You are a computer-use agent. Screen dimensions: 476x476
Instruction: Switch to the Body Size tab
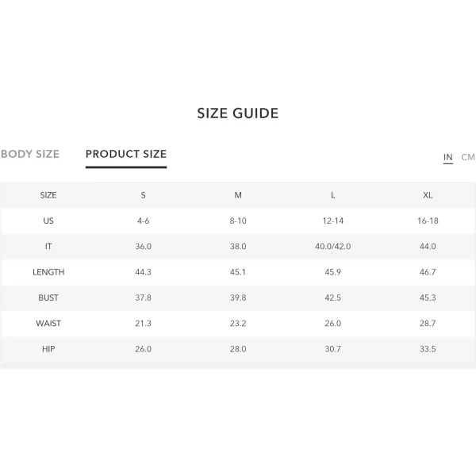pos(30,154)
